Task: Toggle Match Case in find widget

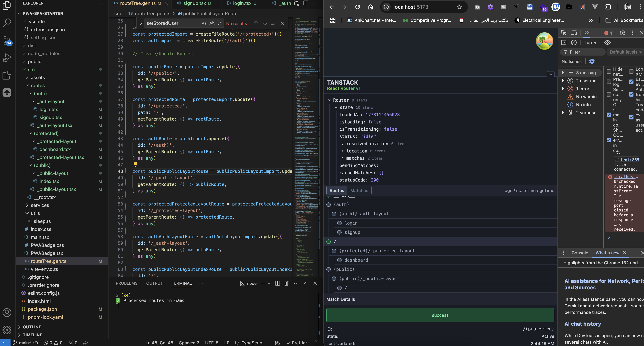Action: 204,23
